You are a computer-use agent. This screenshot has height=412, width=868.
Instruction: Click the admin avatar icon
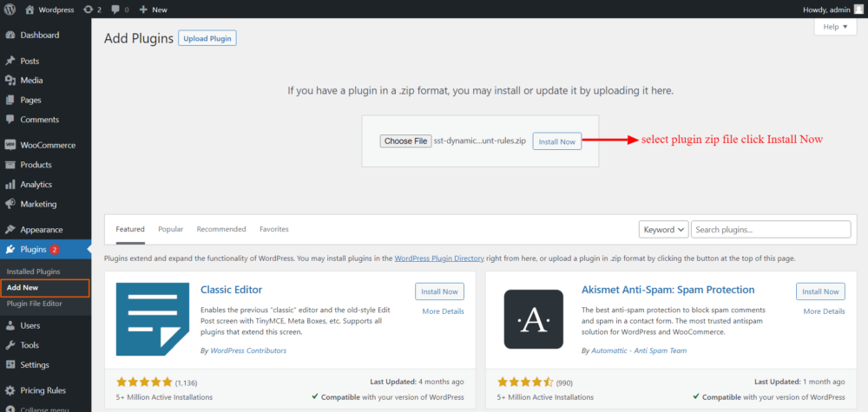click(858, 10)
